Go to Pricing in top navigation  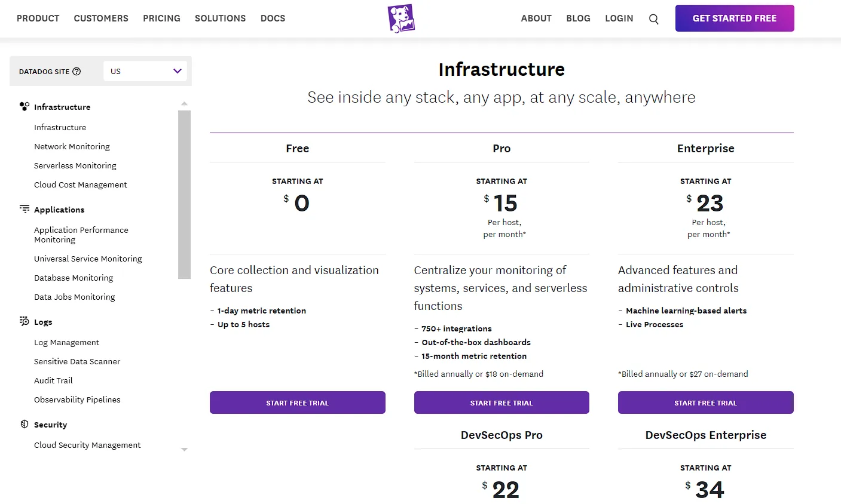[161, 19]
